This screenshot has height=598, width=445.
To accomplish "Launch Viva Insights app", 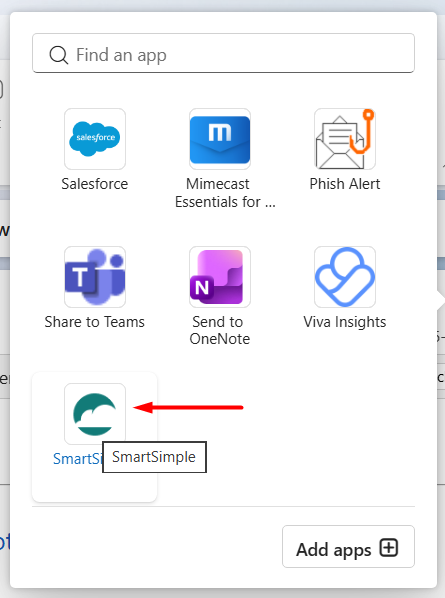I will [x=345, y=277].
